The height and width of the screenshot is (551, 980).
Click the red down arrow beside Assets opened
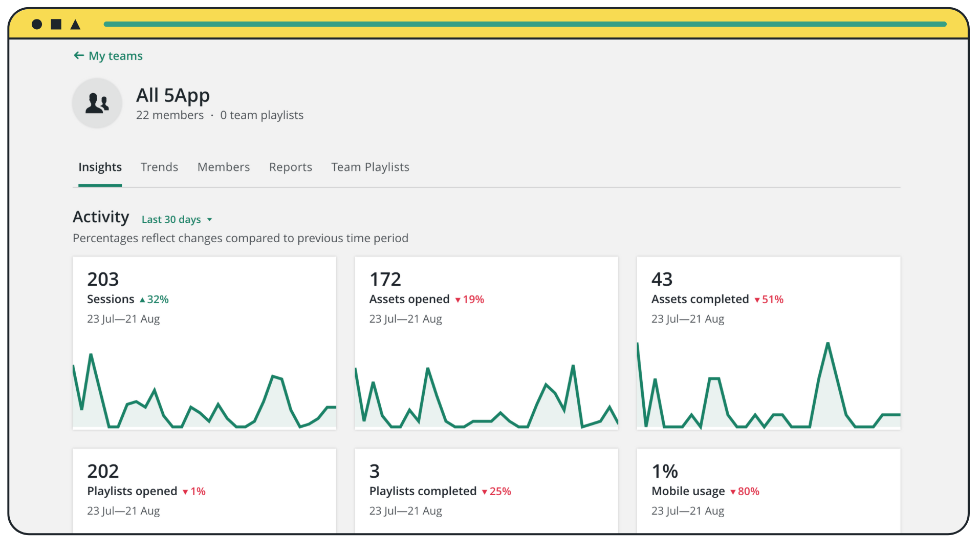[x=457, y=299]
